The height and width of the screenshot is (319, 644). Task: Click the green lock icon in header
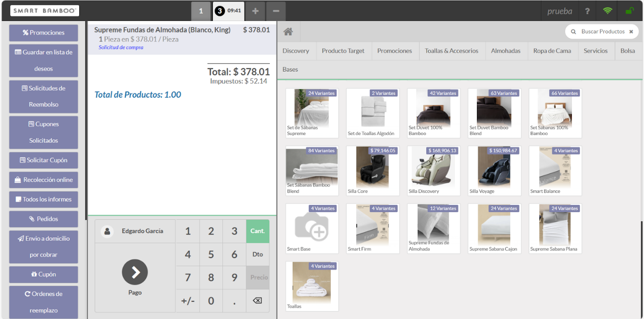click(630, 11)
